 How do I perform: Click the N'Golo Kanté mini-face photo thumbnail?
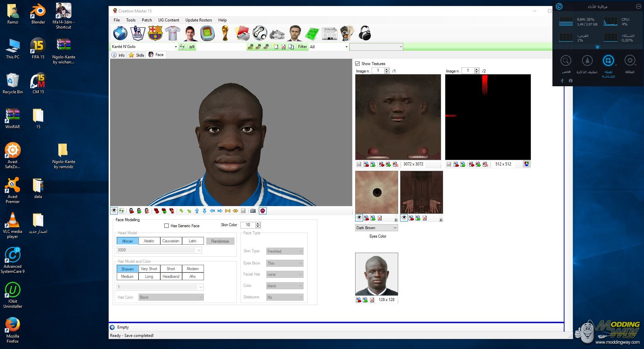pos(376,274)
